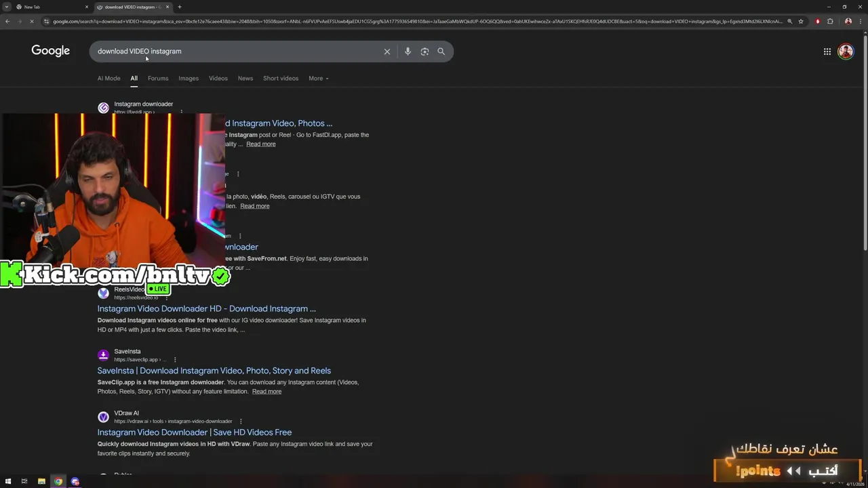Image resolution: width=868 pixels, height=488 pixels.
Task: Open SaveInsta Download Instagram Video link
Action: (x=214, y=371)
